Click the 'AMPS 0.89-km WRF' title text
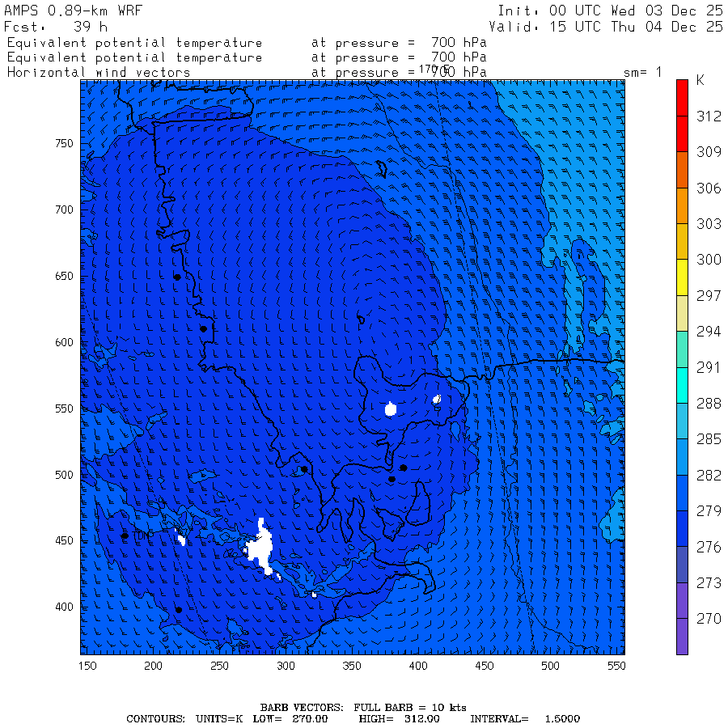Screen dimensions: 728x728 click(73, 11)
